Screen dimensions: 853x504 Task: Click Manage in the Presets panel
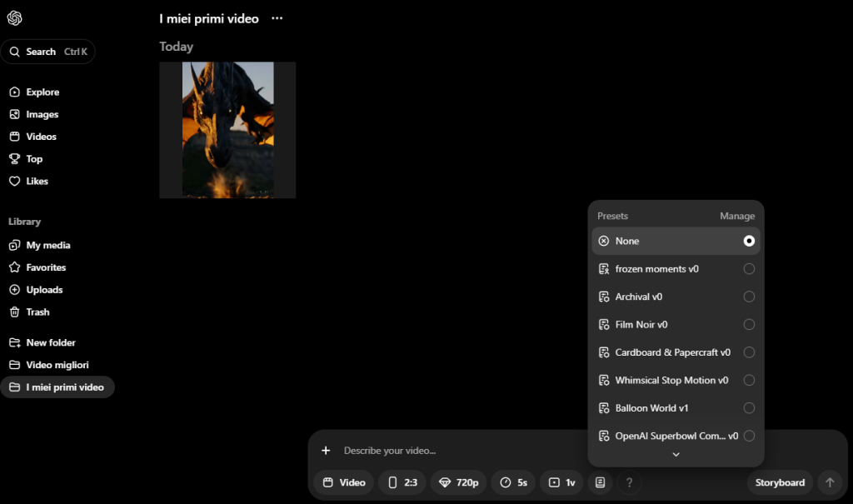coord(737,216)
